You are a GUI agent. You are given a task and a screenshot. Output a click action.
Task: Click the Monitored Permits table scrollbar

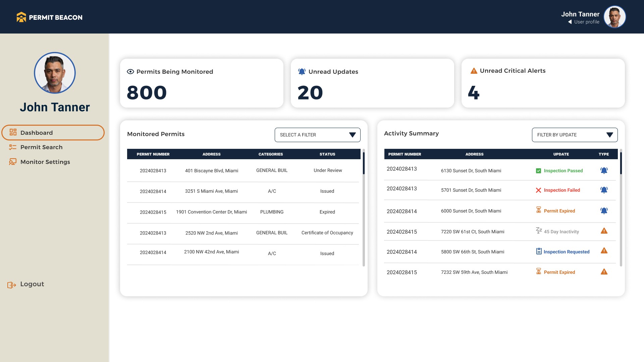click(x=364, y=163)
